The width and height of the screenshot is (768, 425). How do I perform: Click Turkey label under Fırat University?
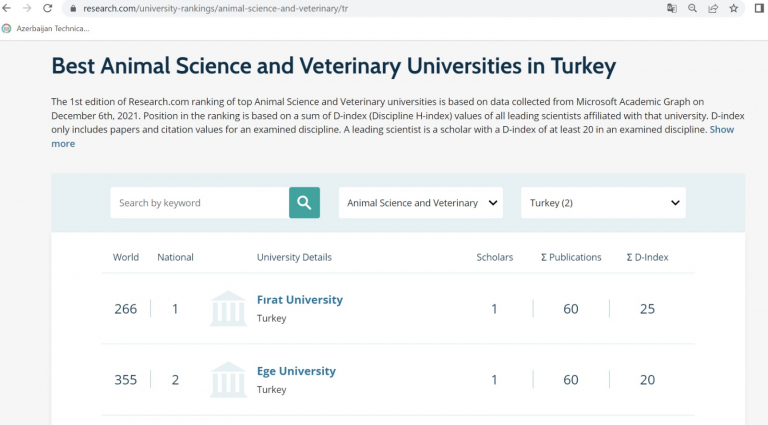pyautogui.click(x=271, y=318)
